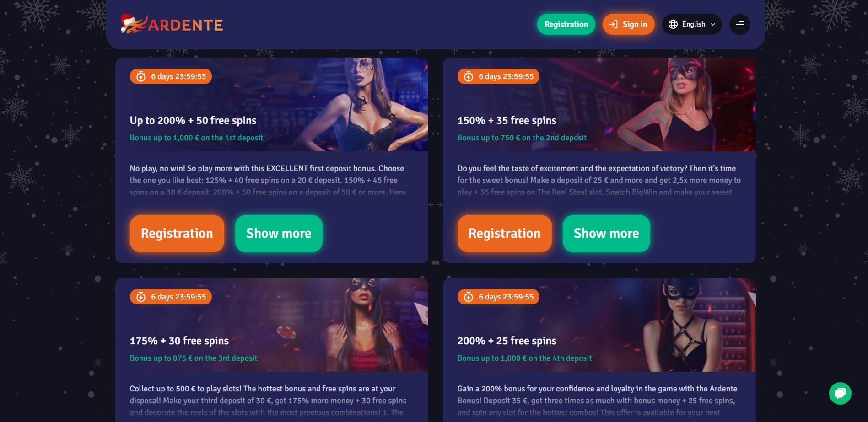Click the chevron arrow next to English
Image resolution: width=868 pixels, height=422 pixels.
pyautogui.click(x=713, y=24)
